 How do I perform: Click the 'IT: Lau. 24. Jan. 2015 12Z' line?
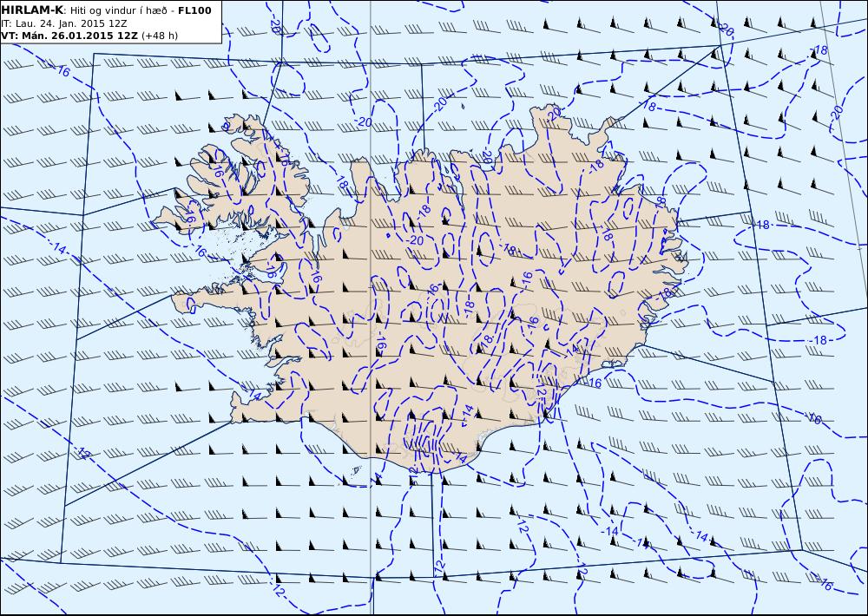click(63, 23)
